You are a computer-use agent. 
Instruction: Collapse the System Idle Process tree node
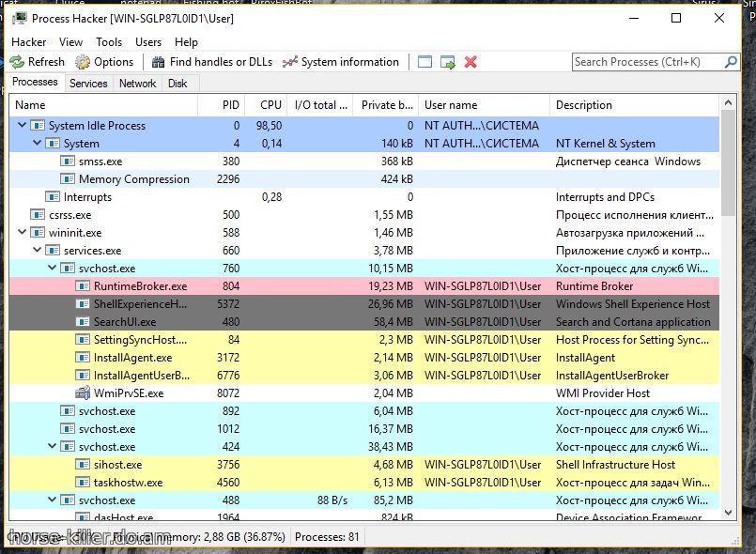coord(22,125)
